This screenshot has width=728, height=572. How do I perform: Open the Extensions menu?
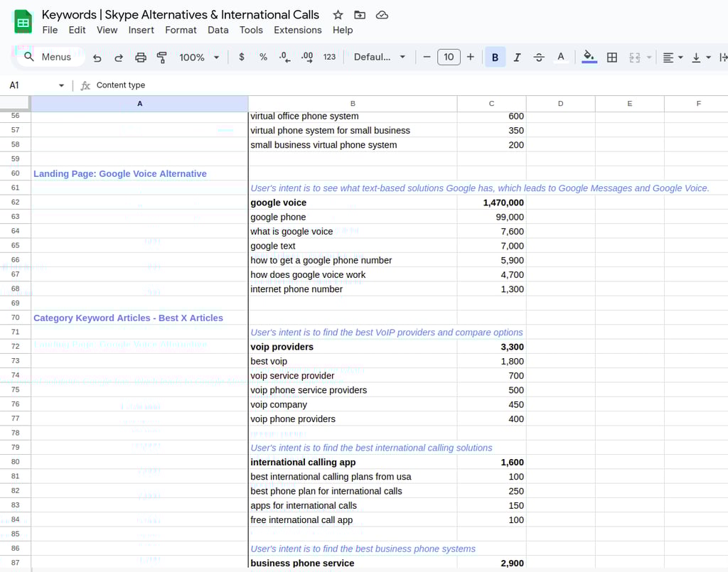[x=298, y=30]
